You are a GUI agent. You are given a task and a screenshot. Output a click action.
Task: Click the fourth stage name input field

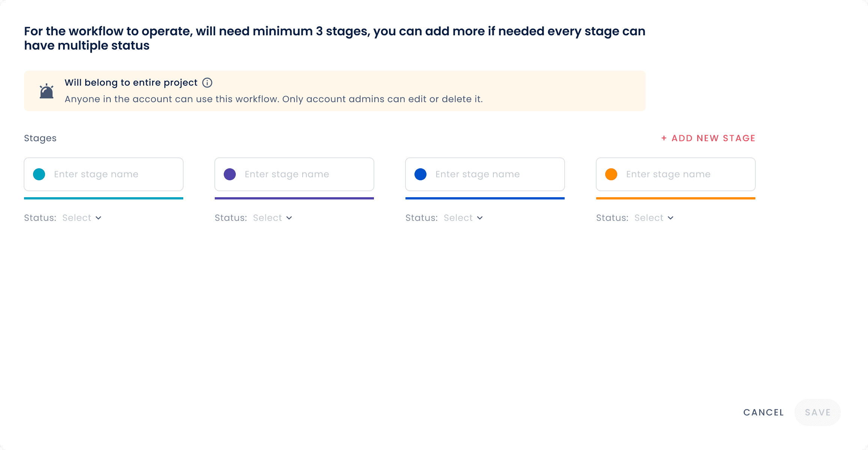[x=676, y=174]
